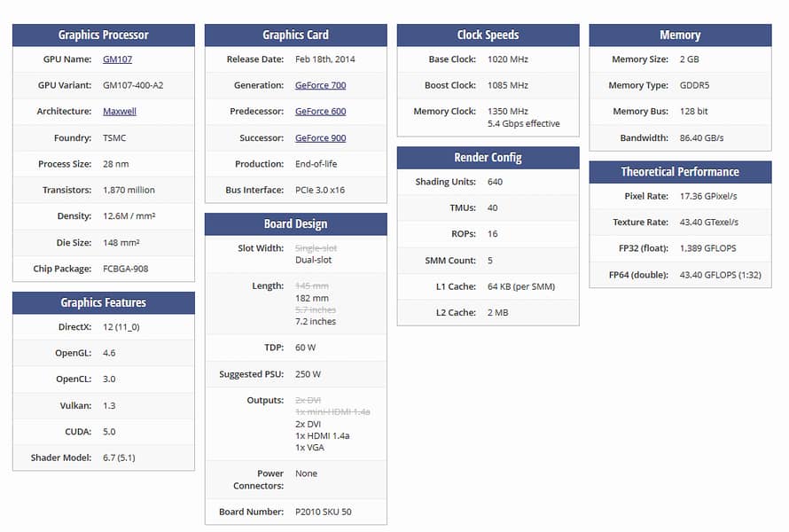
Task: Select the DirectX value 12 (11_0)
Action: point(121,326)
